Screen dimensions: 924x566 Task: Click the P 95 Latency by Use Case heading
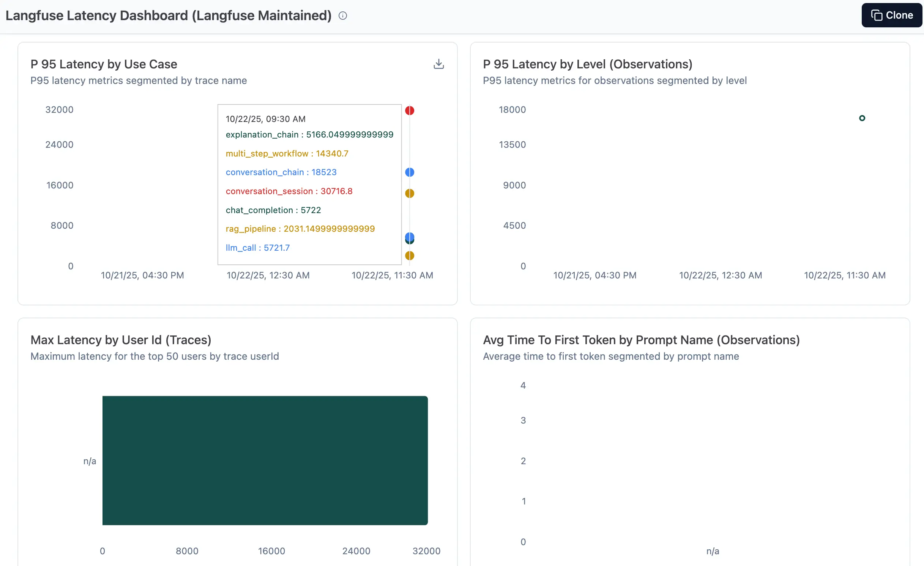104,64
